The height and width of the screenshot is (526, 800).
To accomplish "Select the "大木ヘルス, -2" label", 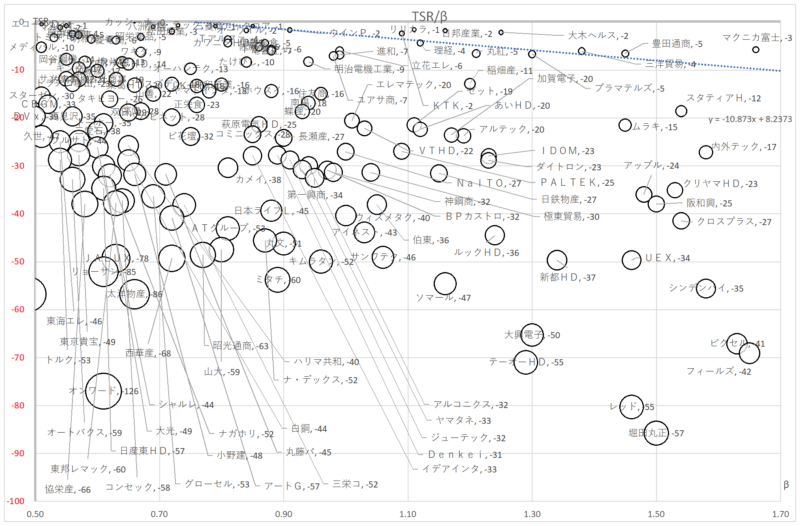I will tap(598, 36).
